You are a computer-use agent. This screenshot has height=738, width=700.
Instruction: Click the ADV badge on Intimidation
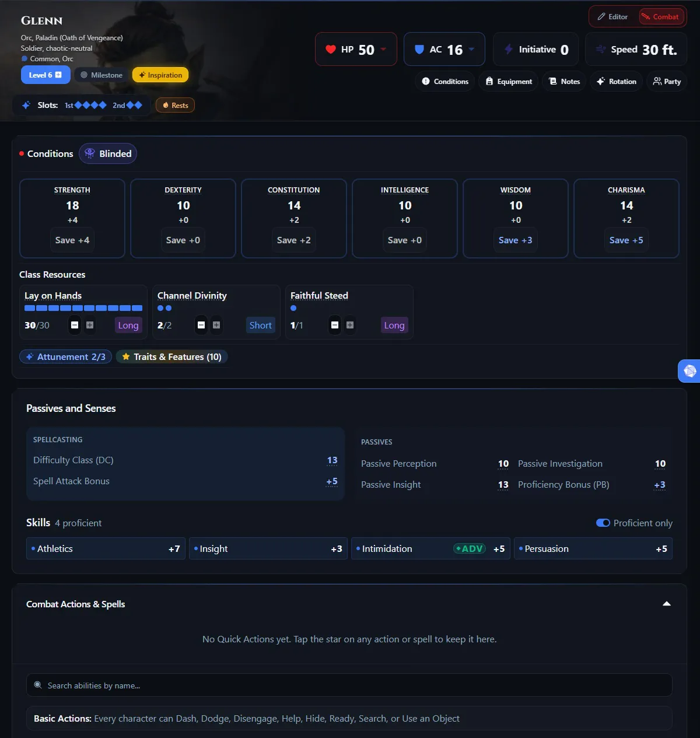click(x=470, y=548)
